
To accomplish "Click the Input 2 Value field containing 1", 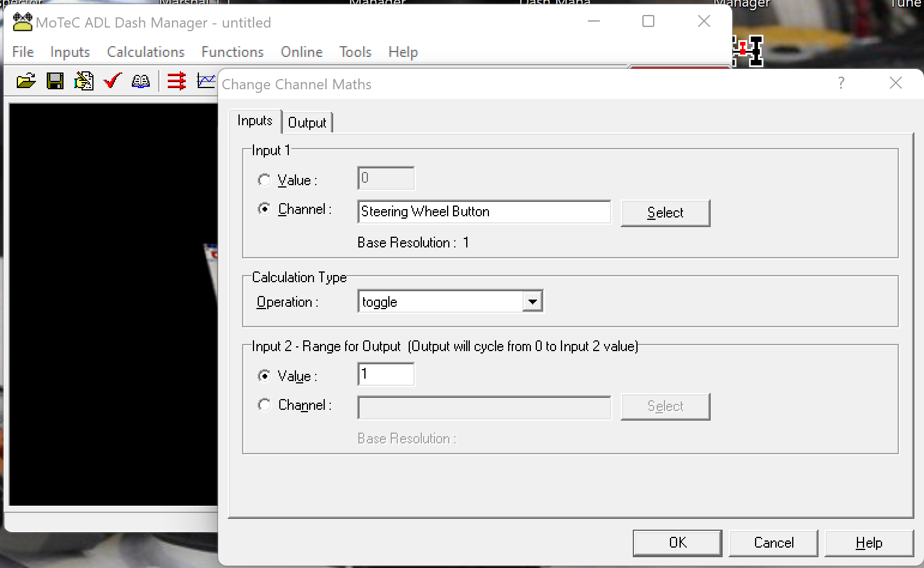I will click(386, 374).
